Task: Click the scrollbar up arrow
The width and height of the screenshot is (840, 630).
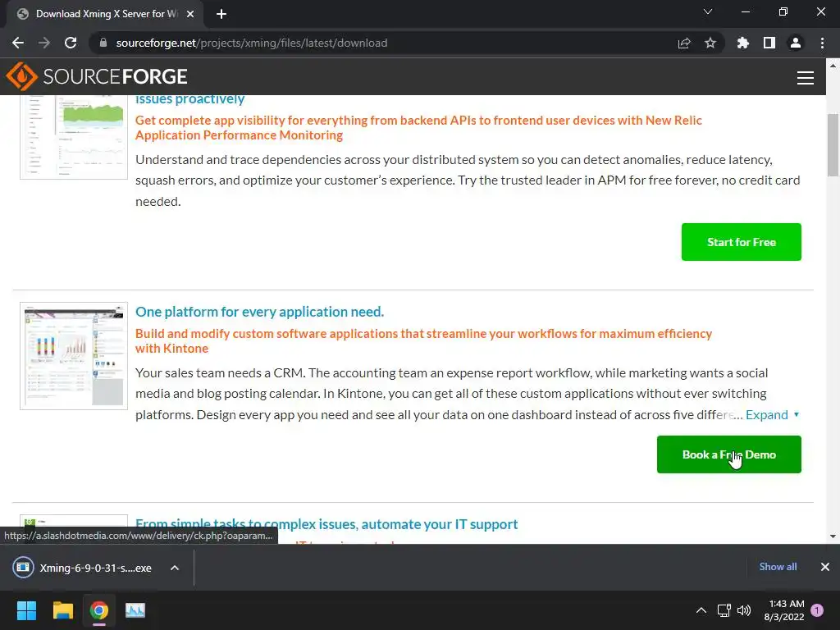Action: point(833,66)
